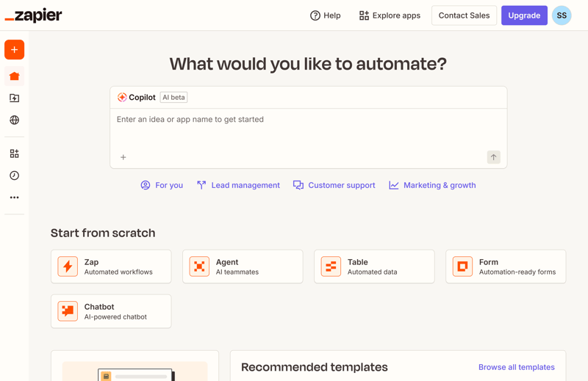Select the Lead management category
This screenshot has height=381, width=588.
(x=238, y=186)
